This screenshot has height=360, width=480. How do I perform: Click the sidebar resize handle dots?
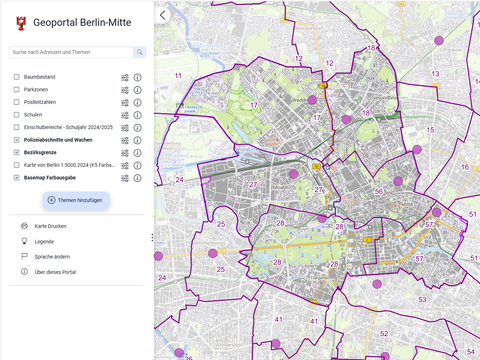pos(152,238)
